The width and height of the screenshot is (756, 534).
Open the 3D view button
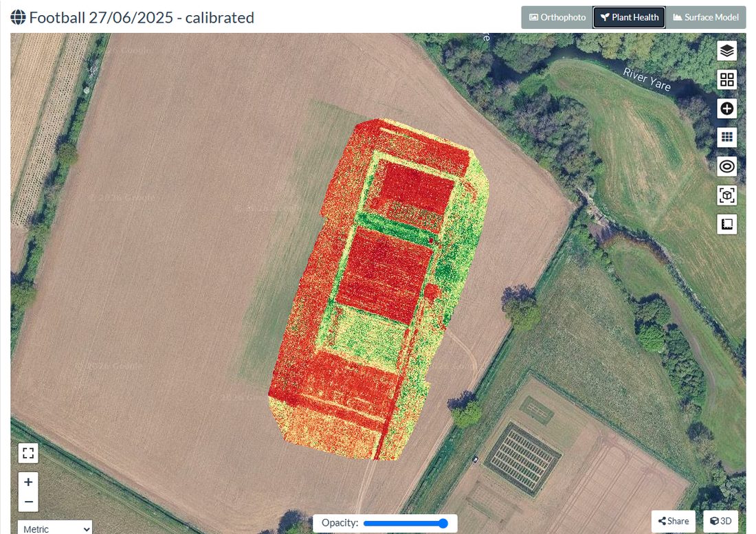[x=721, y=521]
